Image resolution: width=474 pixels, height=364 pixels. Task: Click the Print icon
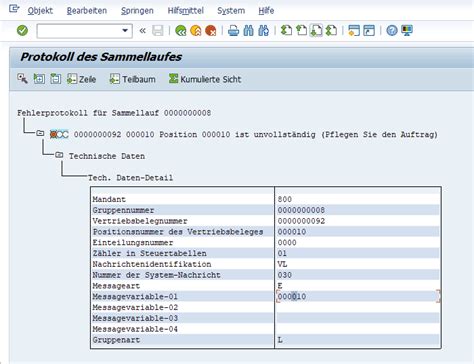pos(233,31)
